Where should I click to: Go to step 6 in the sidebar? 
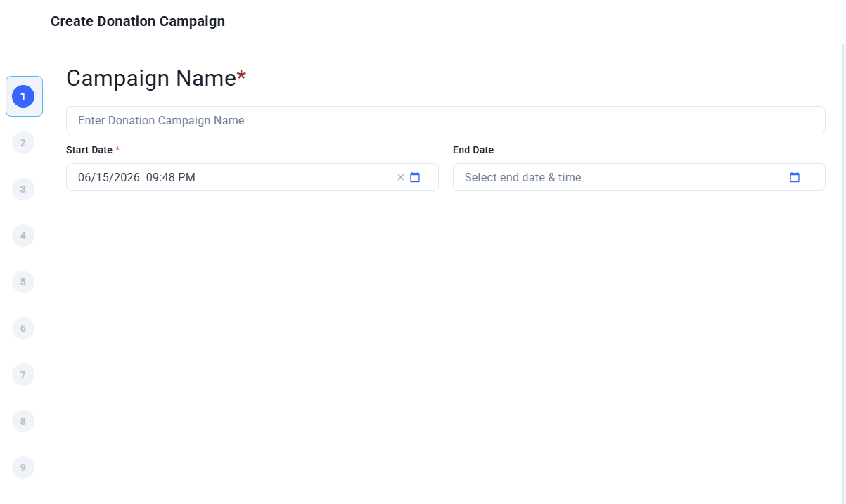[23, 328]
